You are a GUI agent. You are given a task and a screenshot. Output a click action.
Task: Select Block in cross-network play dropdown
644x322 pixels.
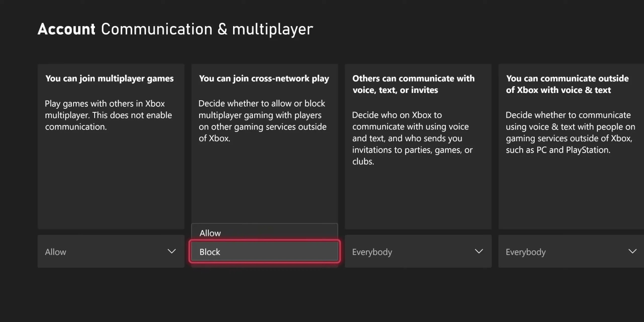point(264,252)
